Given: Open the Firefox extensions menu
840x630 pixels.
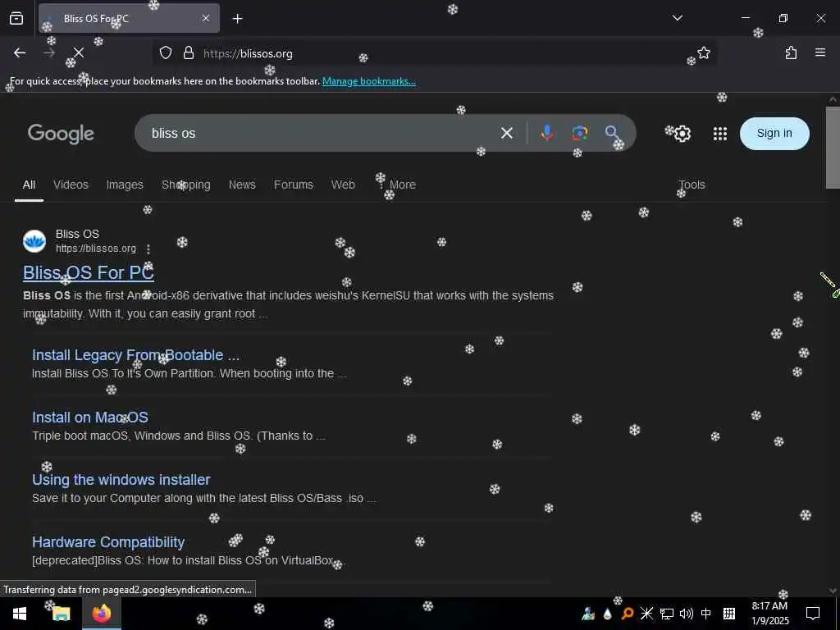Looking at the screenshot, I should pos(792,53).
